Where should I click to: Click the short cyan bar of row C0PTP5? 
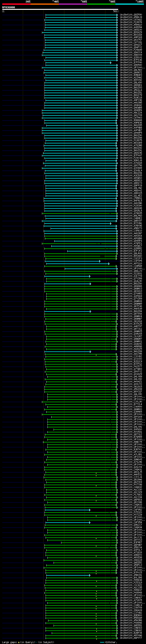click(73, 261)
